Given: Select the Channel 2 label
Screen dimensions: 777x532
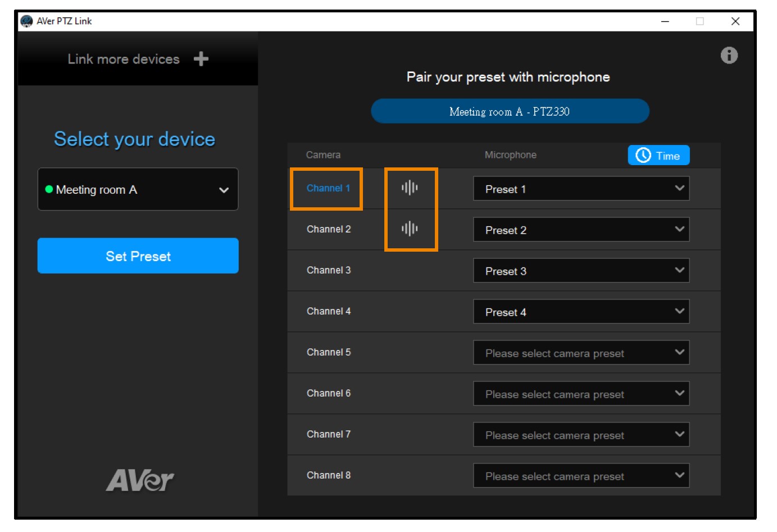Looking at the screenshot, I should [x=329, y=229].
